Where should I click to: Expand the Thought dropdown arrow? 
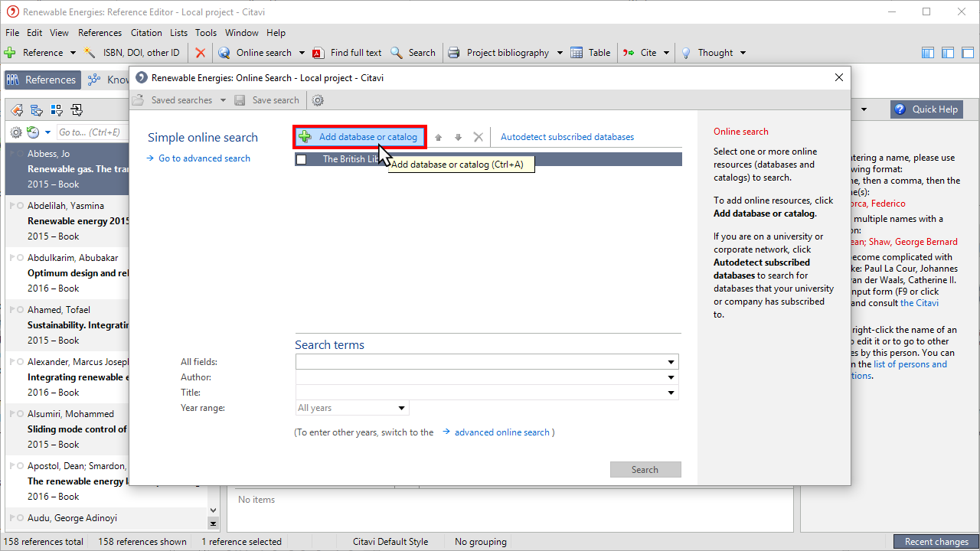[743, 53]
